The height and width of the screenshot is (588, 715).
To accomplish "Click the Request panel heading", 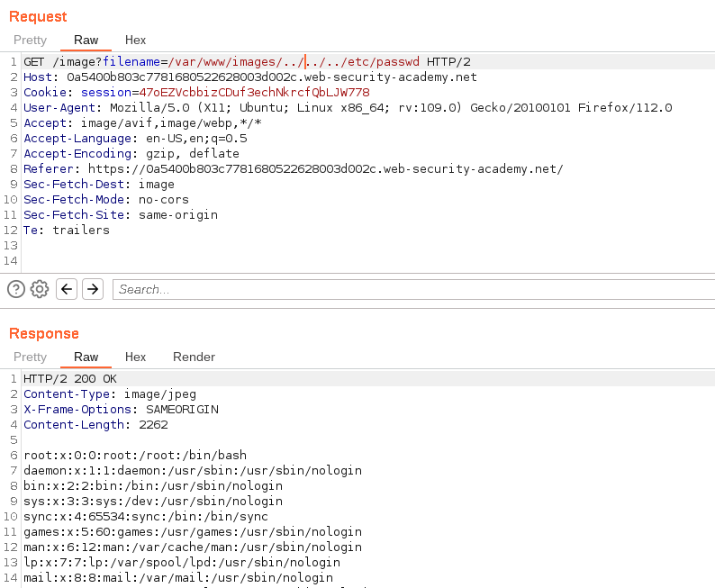I will point(38,16).
